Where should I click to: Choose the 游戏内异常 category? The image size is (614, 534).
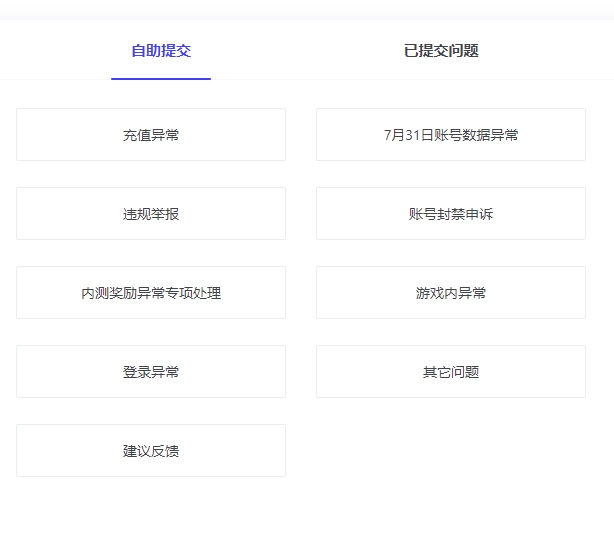451,292
